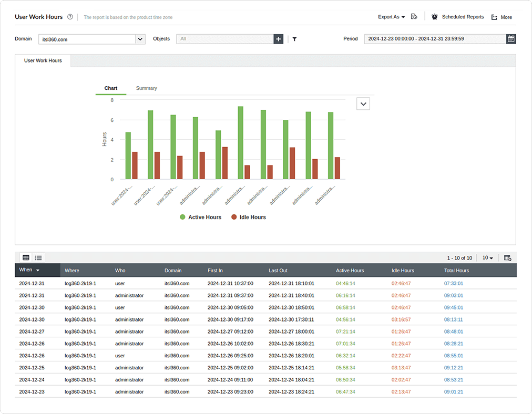Image resolution: width=532 pixels, height=414 pixels.
Task: Click Scheduled Reports
Action: pyautogui.click(x=463, y=16)
